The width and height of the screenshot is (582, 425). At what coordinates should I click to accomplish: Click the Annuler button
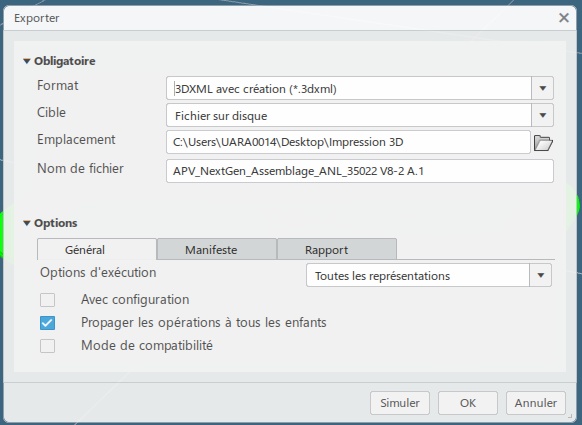click(536, 403)
